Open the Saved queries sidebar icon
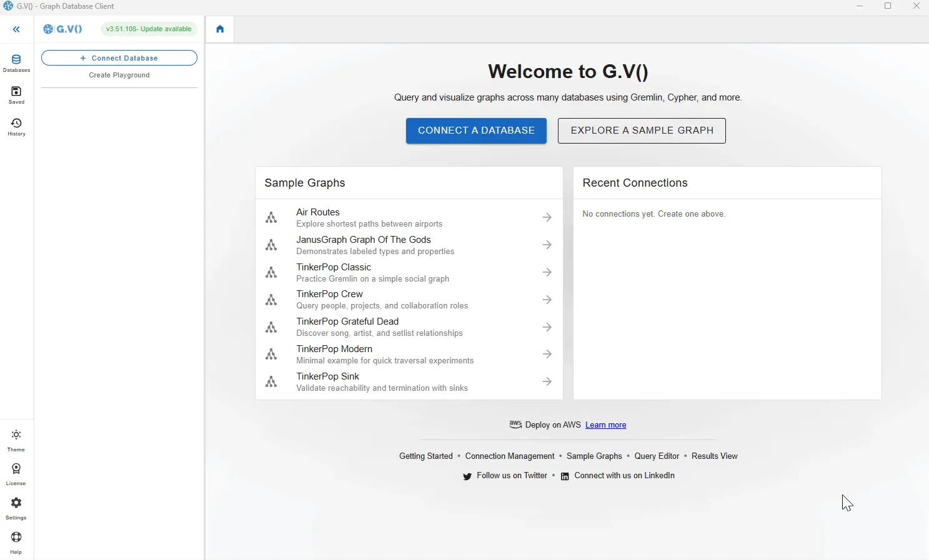This screenshot has width=929, height=560. [16, 92]
